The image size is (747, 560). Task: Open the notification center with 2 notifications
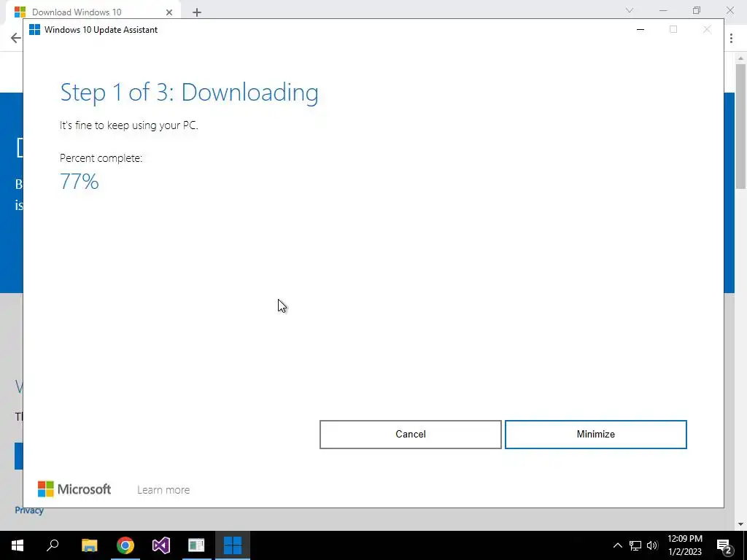click(x=724, y=546)
